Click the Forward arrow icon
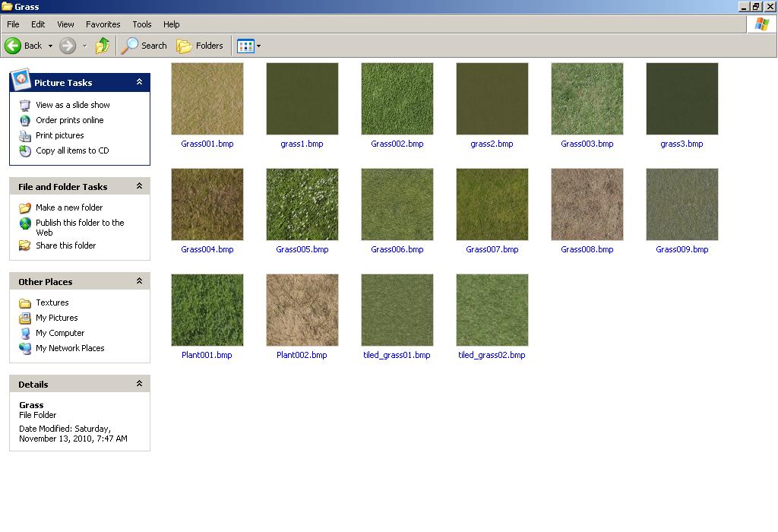 point(68,46)
